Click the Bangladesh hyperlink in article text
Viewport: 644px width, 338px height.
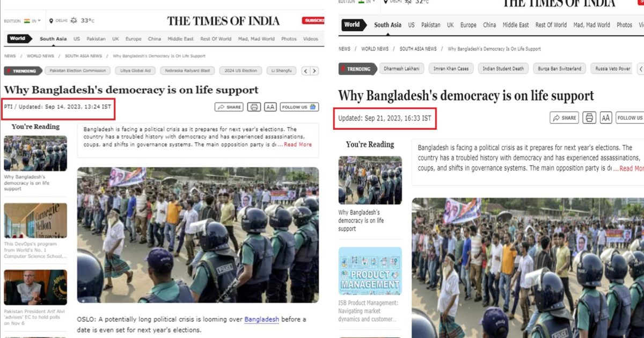pos(262,320)
